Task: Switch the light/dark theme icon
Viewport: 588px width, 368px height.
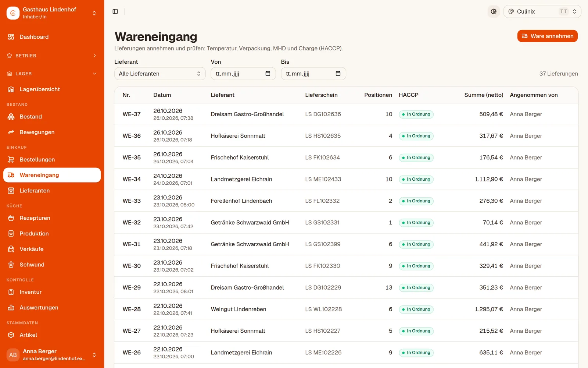Action: [494, 11]
